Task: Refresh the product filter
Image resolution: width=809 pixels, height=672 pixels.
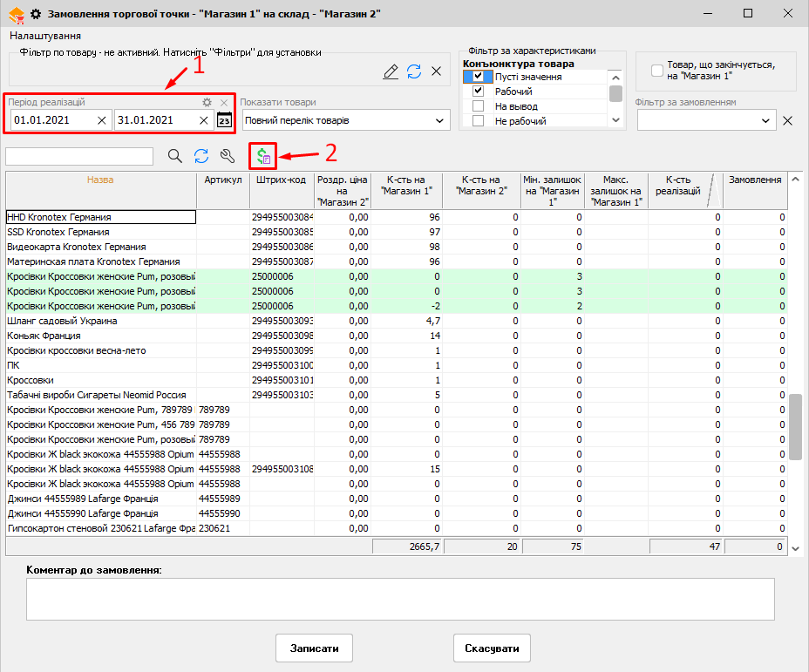Action: 414,71
